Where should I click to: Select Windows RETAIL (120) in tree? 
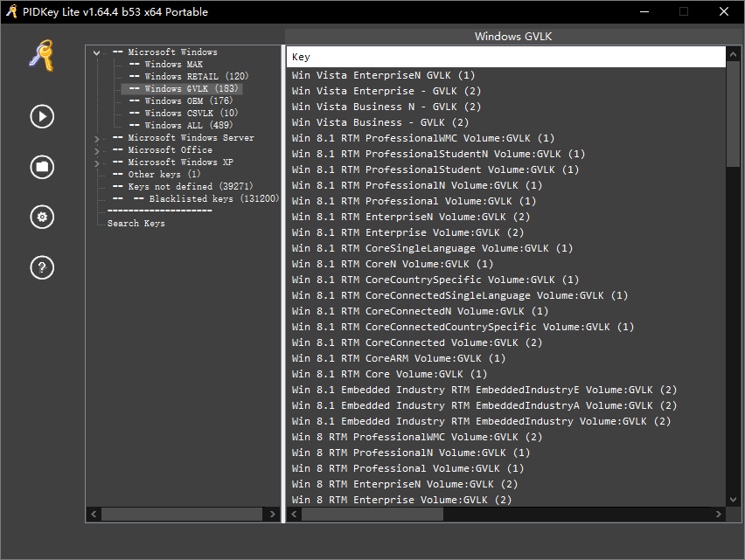coord(196,77)
